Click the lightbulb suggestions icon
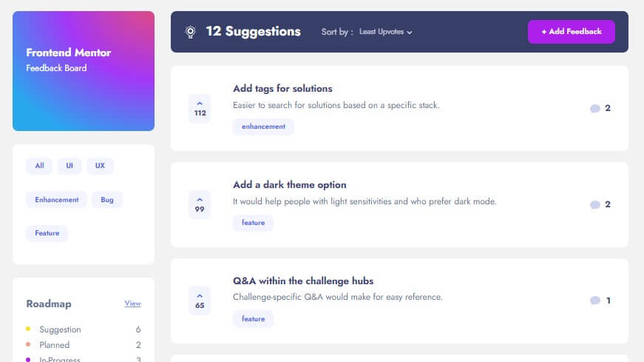644x362 pixels. (190, 32)
